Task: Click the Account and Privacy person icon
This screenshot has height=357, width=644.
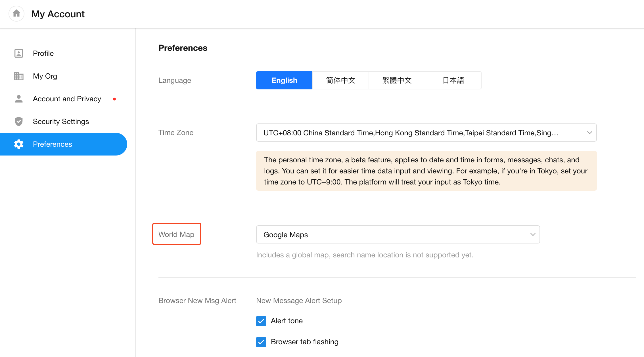Action: [x=19, y=99]
